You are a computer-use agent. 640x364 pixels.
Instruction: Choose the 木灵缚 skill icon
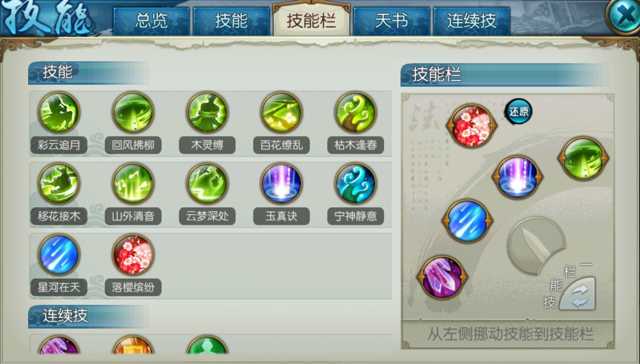pos(207,113)
